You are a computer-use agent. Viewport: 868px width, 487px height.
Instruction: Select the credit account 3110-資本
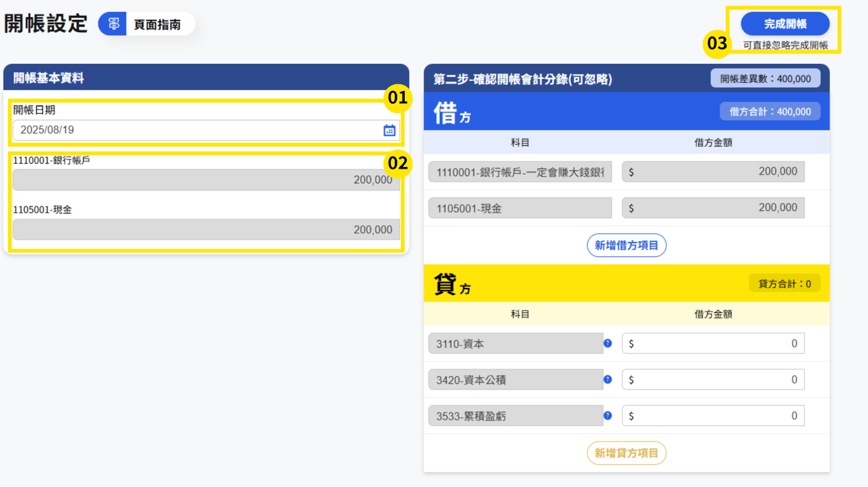pos(516,343)
